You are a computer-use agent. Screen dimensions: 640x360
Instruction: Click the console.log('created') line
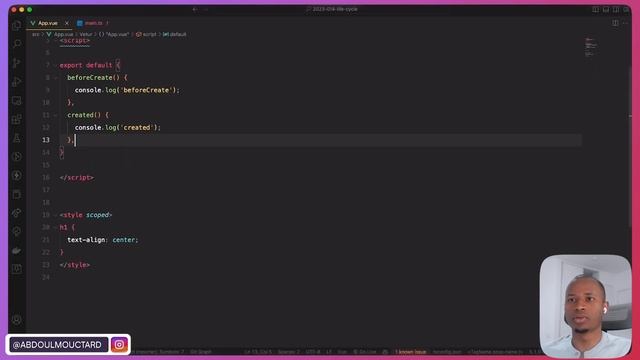(x=118, y=128)
